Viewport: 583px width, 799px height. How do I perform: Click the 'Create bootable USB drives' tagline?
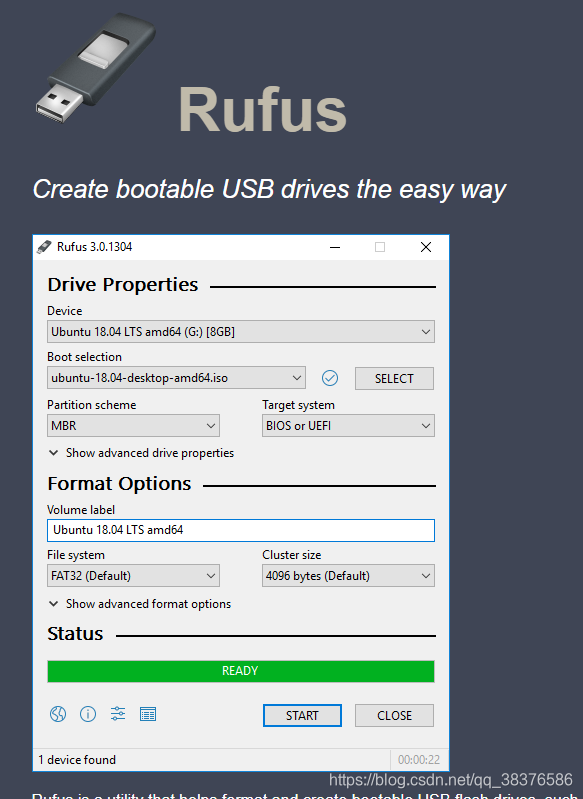269,190
